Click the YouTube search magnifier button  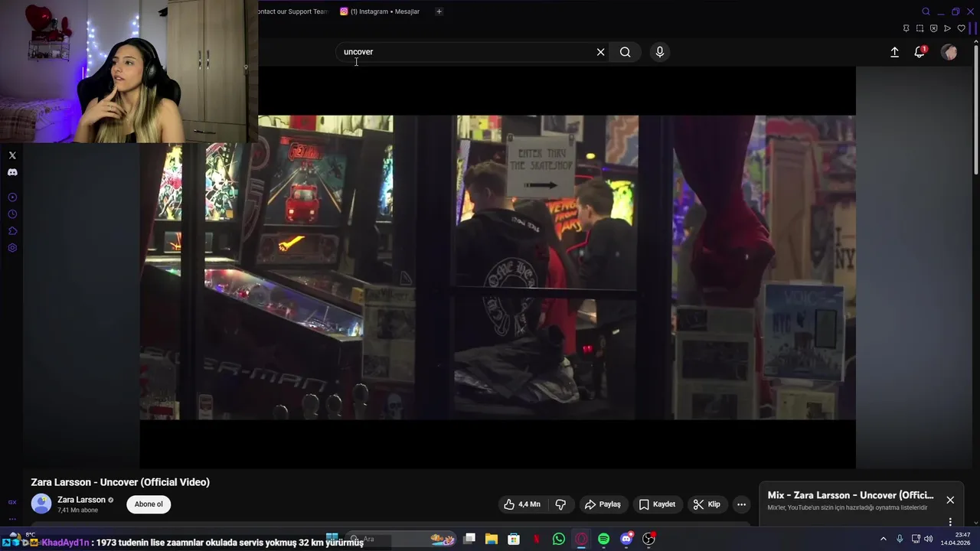coord(626,52)
